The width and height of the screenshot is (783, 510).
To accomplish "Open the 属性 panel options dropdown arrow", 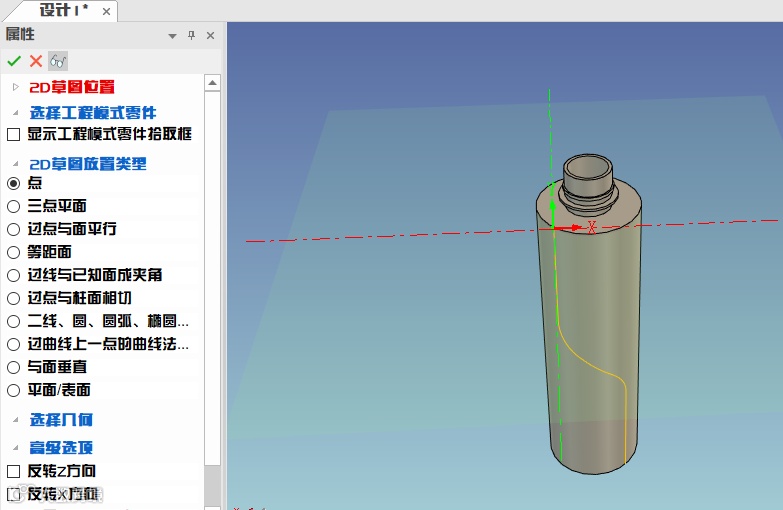I will (x=173, y=36).
